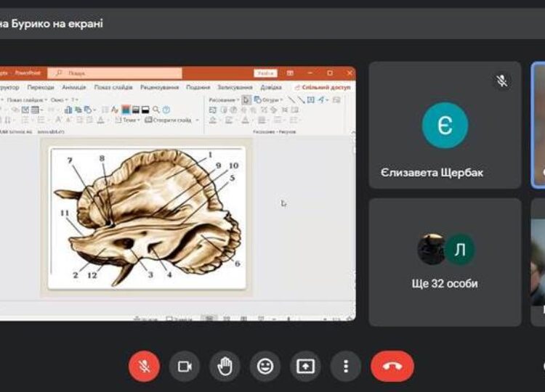Click the teal Є avatar circle
This screenshot has width=545, height=392.
tap(445, 126)
